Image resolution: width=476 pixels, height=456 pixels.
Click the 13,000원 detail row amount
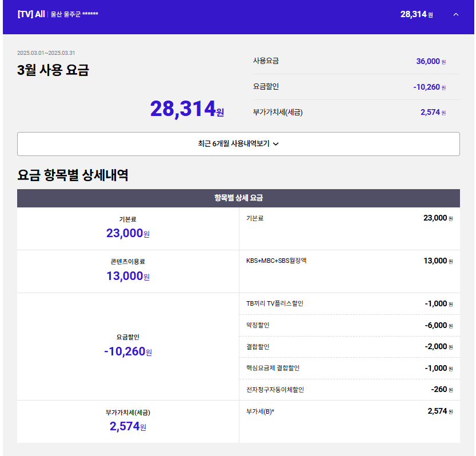pyautogui.click(x=438, y=261)
